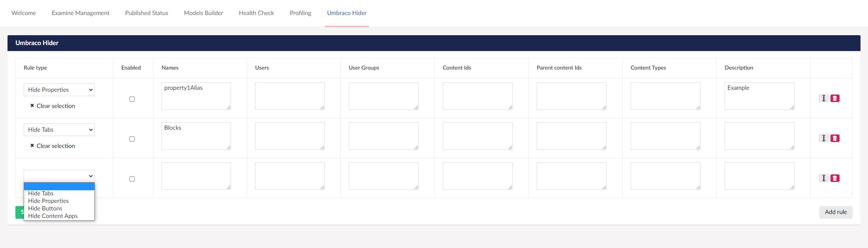868x248 pixels.
Task: Focus the Names field in the empty third row
Action: click(196, 176)
